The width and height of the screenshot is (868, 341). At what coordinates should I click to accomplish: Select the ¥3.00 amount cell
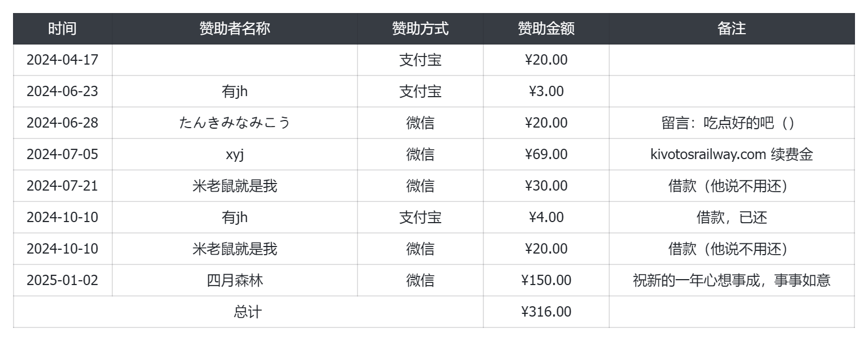coord(546,91)
